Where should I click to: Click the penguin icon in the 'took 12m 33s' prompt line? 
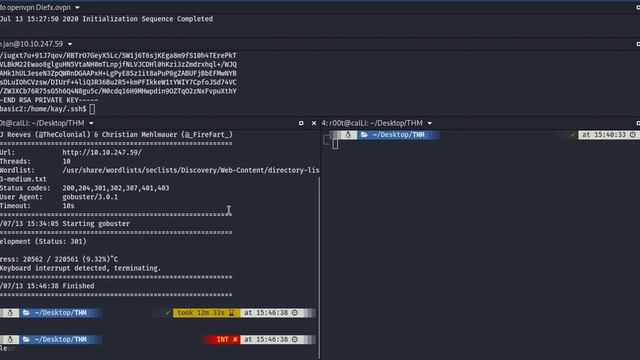click(x=10, y=313)
